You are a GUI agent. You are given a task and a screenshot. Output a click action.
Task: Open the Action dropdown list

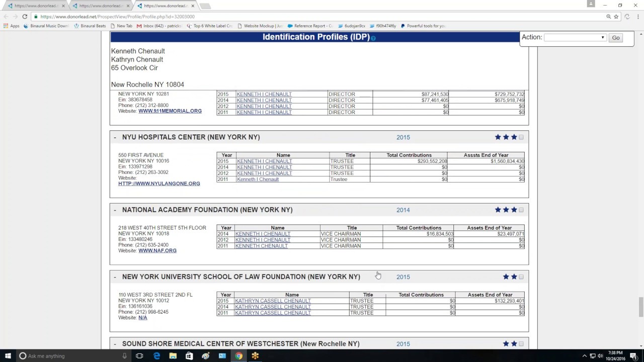[x=575, y=38]
